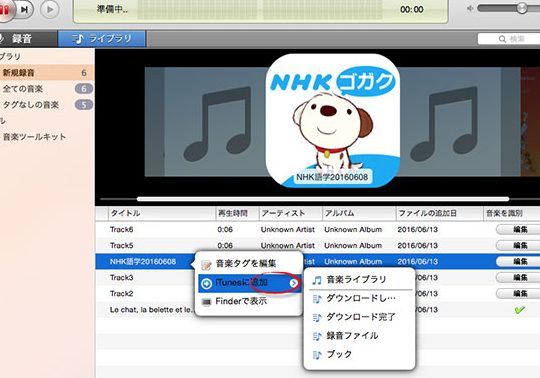Click the iTunes add circular icon
The image size is (540, 378).
click(206, 283)
